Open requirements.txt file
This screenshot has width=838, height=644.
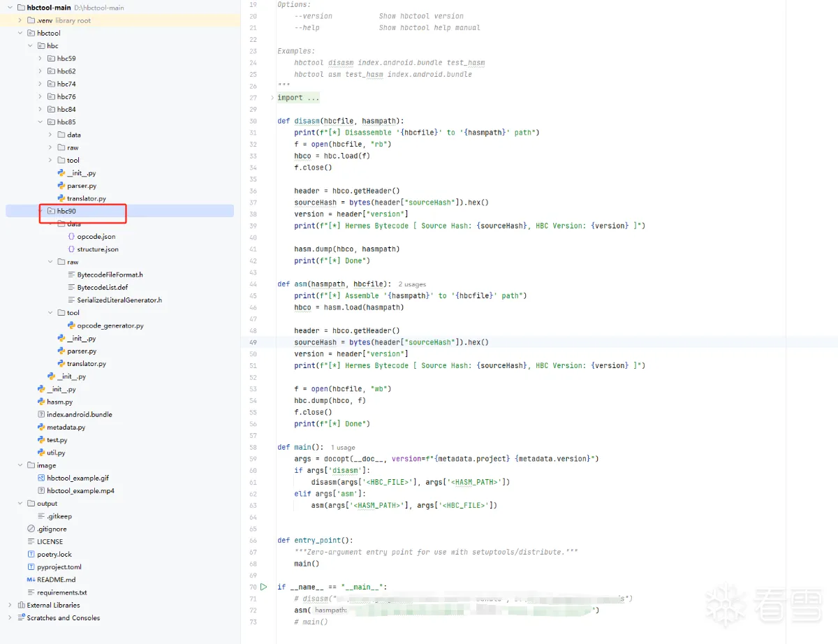[x=62, y=592]
